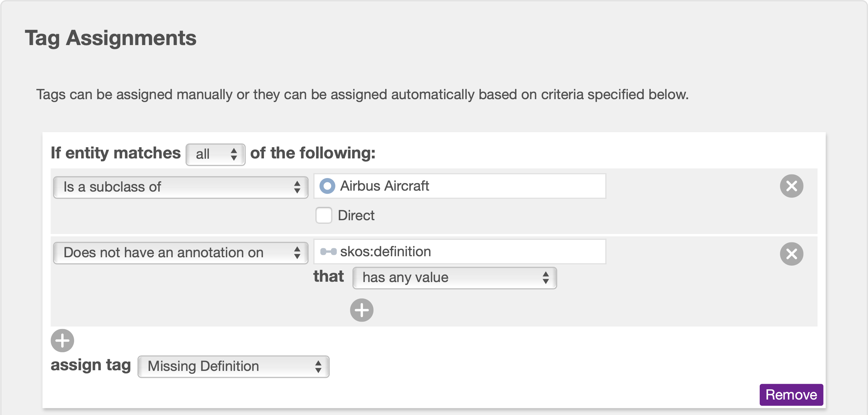Add another annotation value condition

coord(362,310)
